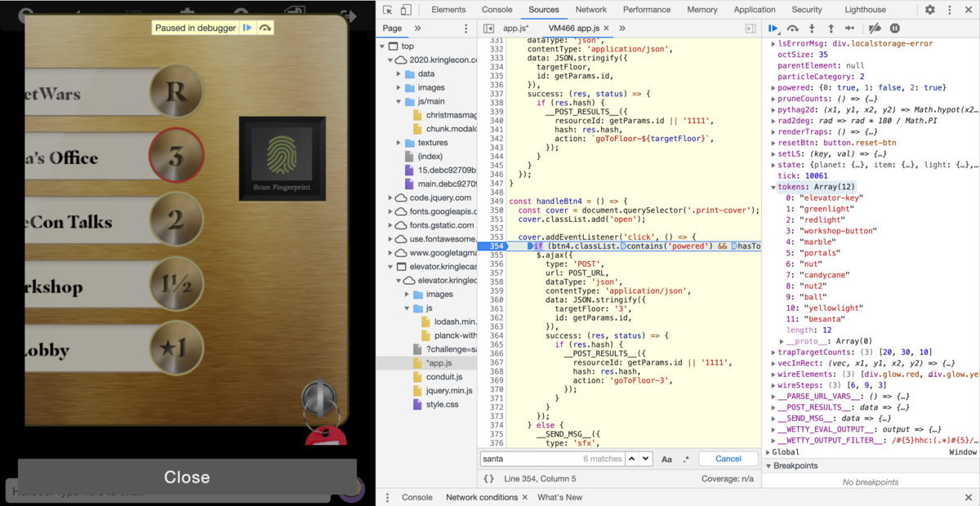Collapse the Breakpoints section
The image size is (980, 506).
tap(768, 466)
